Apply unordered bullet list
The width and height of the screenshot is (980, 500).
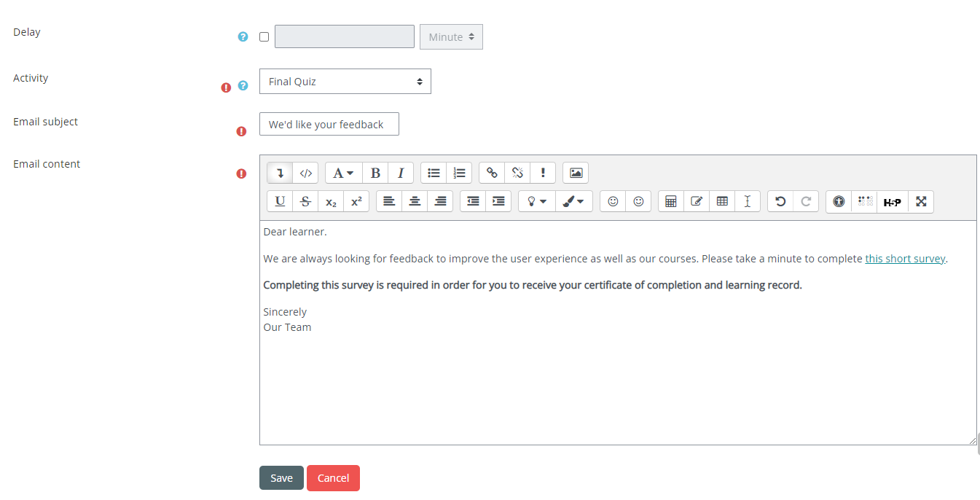434,173
